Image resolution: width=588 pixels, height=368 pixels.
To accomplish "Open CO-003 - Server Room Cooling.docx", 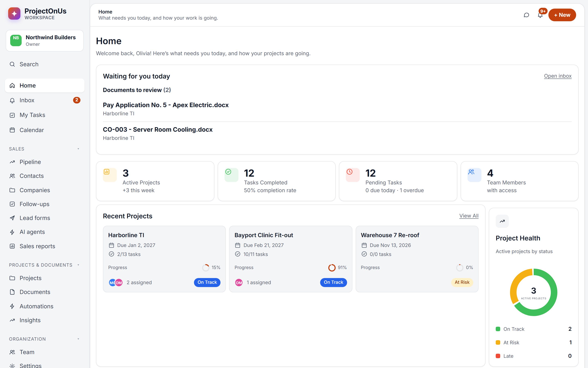I will tap(158, 129).
